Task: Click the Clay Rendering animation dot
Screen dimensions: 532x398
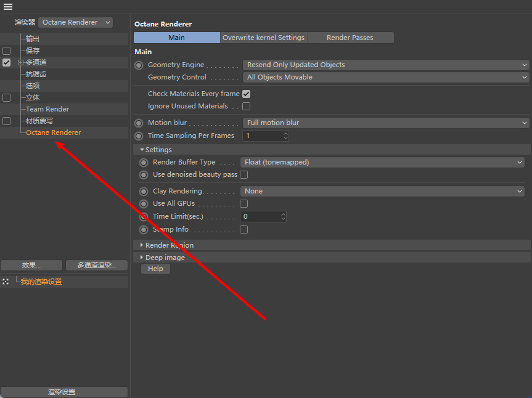Action: pyautogui.click(x=144, y=192)
